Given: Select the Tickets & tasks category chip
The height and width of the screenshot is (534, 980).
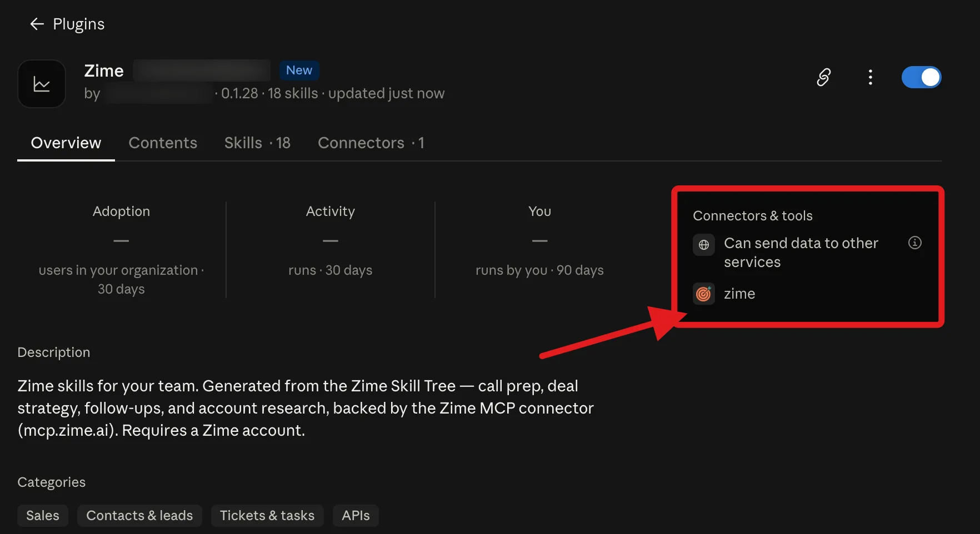Looking at the screenshot, I should pos(267,516).
